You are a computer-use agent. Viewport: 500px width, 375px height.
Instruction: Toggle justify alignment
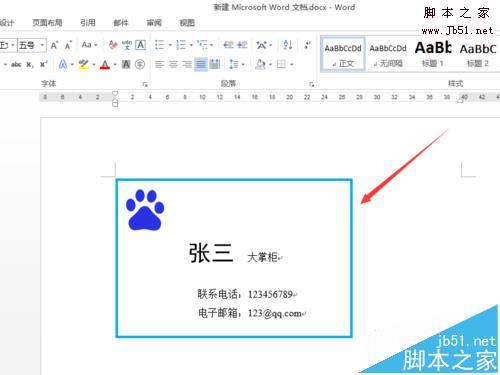(201, 64)
